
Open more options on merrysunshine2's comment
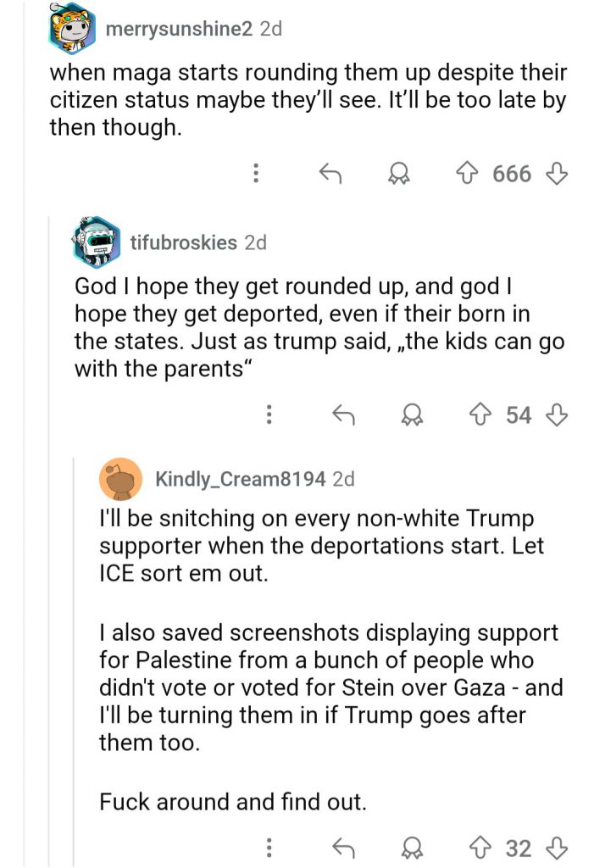click(256, 174)
